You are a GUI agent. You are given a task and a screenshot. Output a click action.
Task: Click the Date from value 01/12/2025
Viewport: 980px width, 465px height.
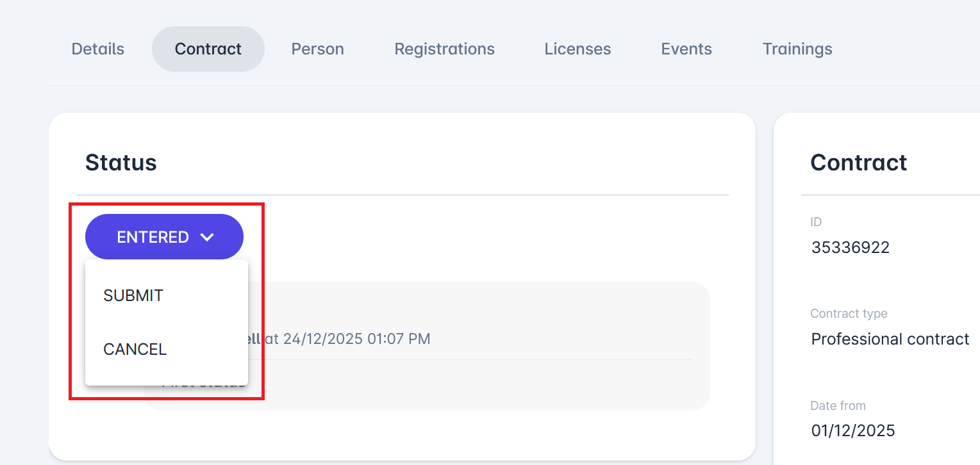[852, 430]
